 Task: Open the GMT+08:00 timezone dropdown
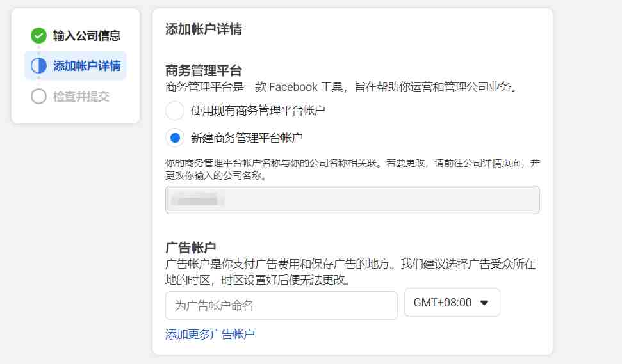(x=452, y=303)
